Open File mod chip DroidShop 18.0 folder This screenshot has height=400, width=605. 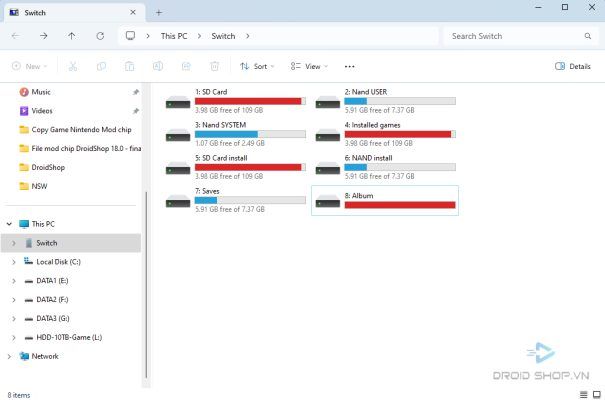86,149
